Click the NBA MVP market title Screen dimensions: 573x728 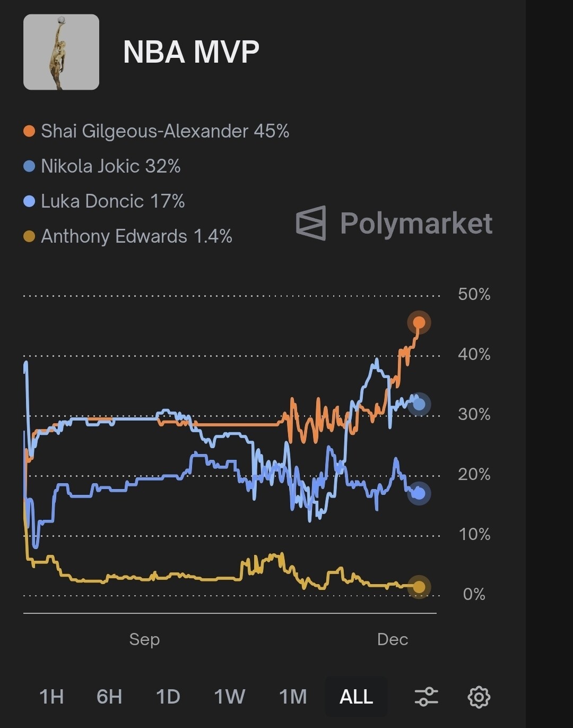click(191, 52)
